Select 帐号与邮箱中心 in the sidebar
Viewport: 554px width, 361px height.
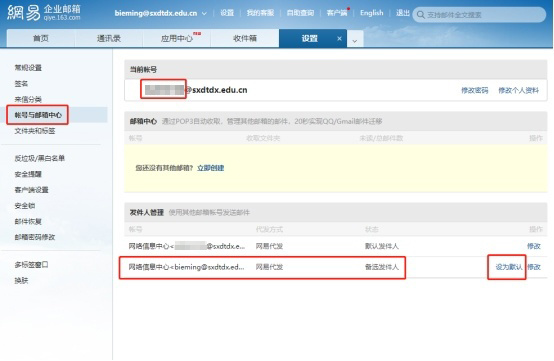(38, 115)
